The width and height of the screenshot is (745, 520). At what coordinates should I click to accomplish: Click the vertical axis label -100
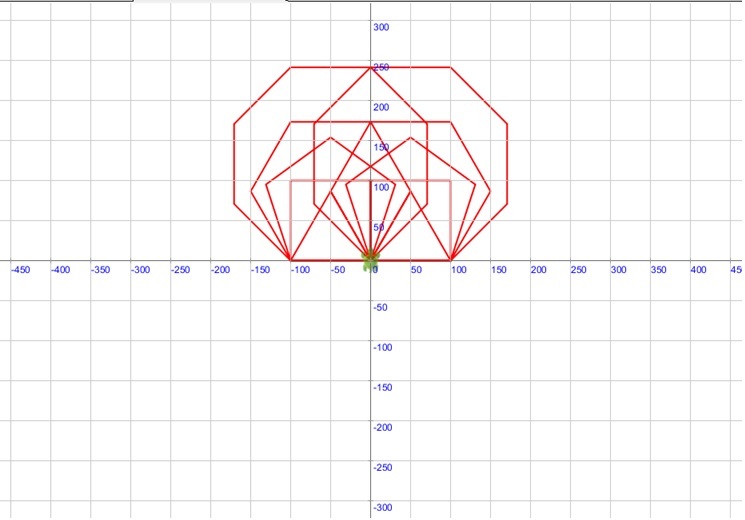coord(382,347)
